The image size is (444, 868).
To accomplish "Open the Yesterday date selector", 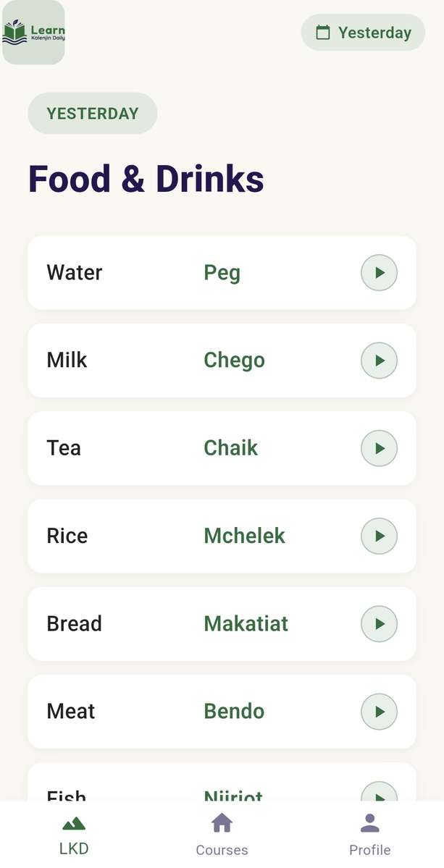I will [x=364, y=33].
